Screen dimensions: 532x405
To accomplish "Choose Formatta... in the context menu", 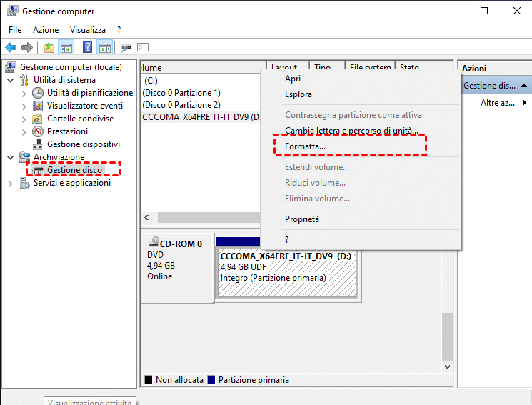I will [x=361, y=146].
